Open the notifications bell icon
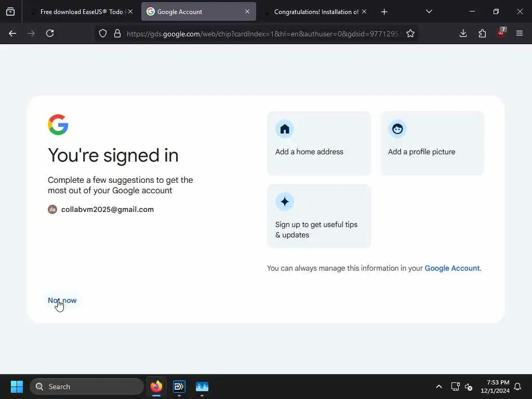Screen dimensions: 532x399 point(517,387)
